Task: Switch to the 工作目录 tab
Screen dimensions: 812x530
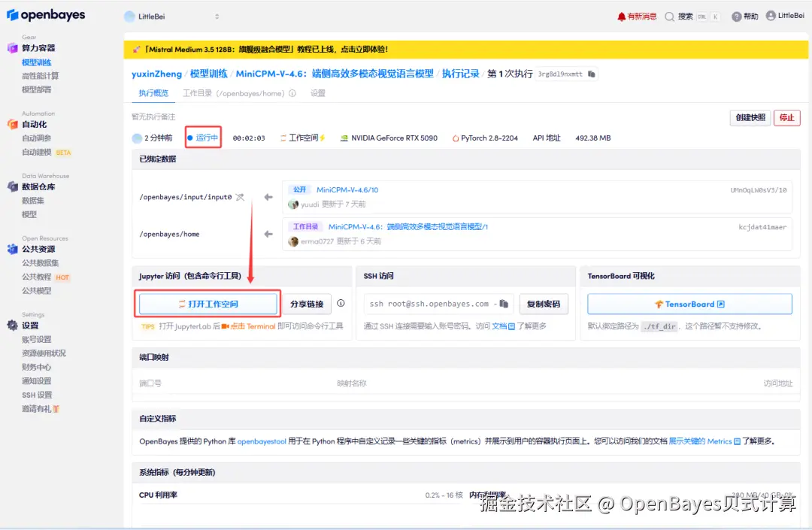Action: pyautogui.click(x=234, y=93)
